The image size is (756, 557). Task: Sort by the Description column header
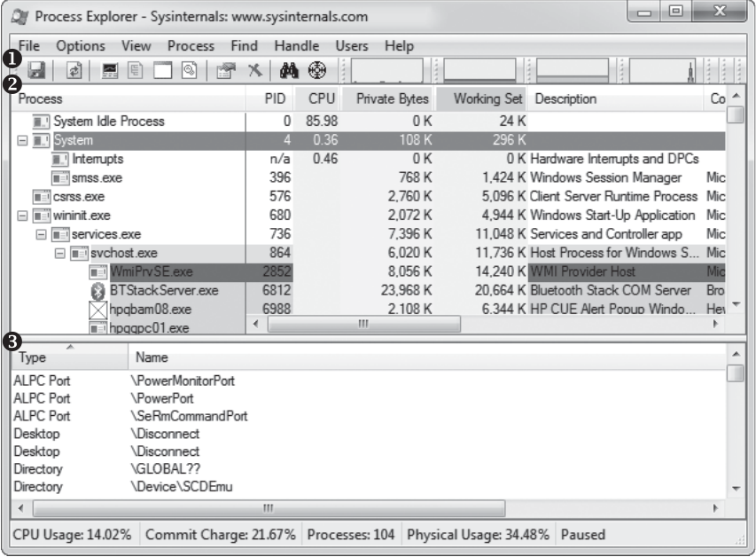tap(615, 99)
